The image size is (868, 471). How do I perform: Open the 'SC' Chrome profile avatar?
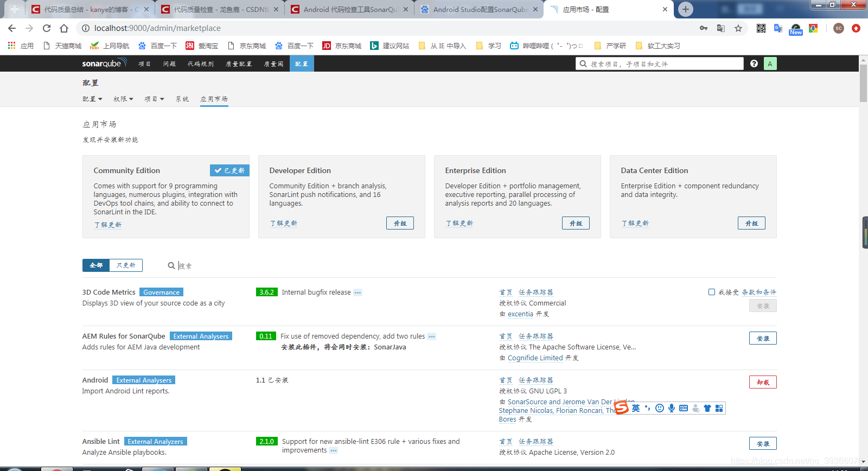[839, 28]
